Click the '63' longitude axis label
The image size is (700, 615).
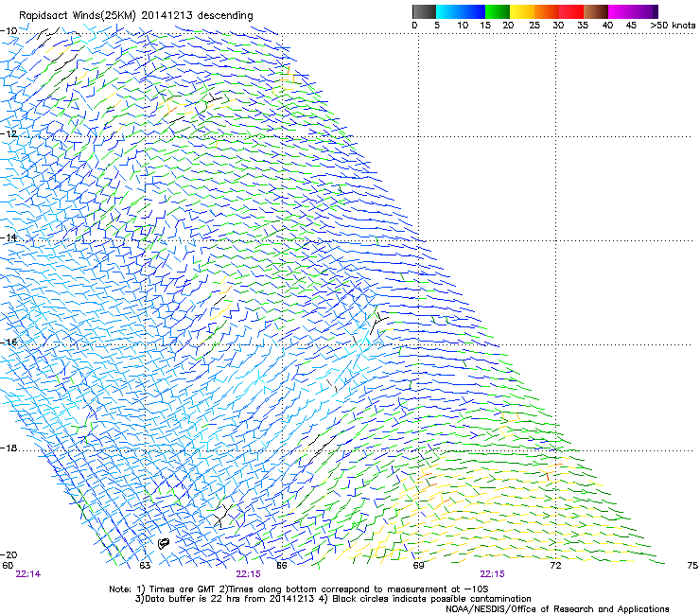point(145,565)
